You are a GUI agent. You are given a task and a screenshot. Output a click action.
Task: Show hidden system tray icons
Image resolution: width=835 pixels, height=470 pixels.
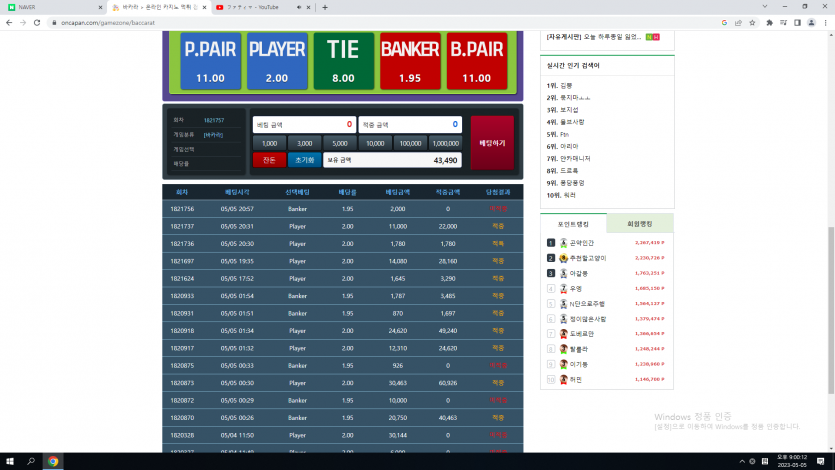click(x=742, y=461)
